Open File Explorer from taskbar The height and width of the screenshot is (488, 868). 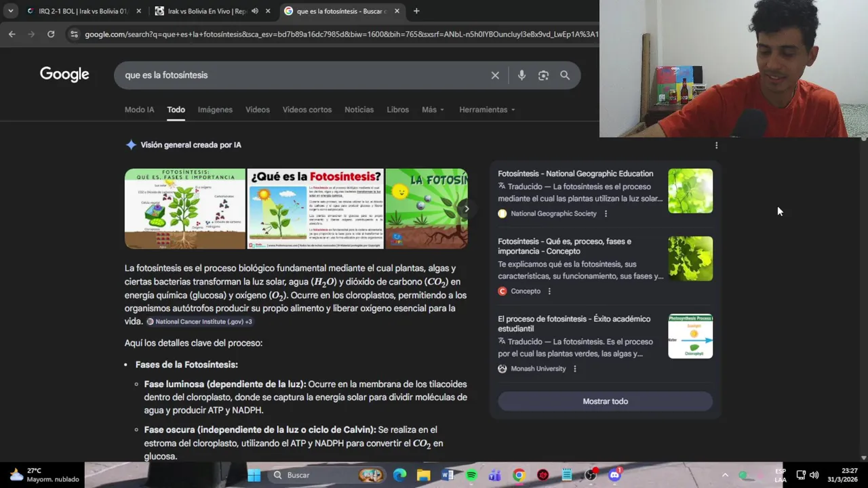(x=423, y=475)
